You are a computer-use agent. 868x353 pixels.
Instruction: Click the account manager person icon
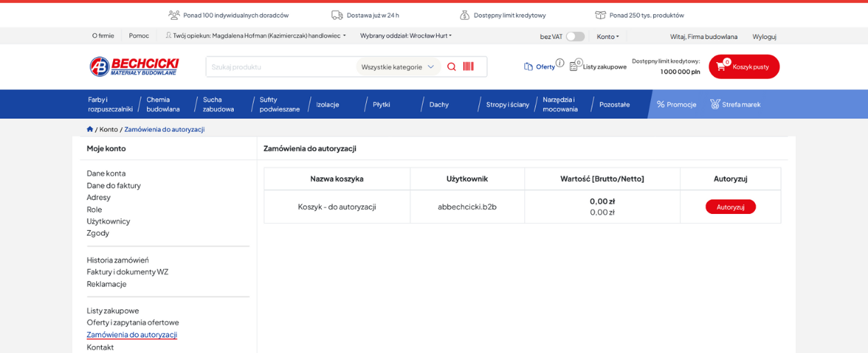(x=169, y=35)
